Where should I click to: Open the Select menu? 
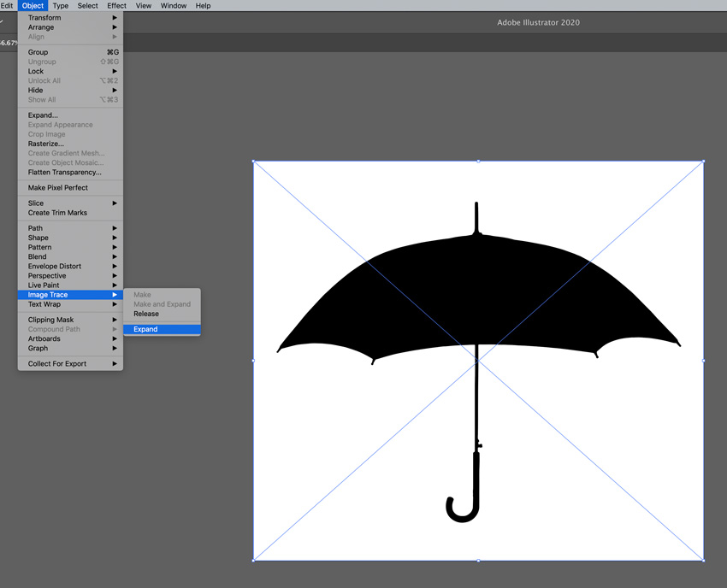click(87, 5)
